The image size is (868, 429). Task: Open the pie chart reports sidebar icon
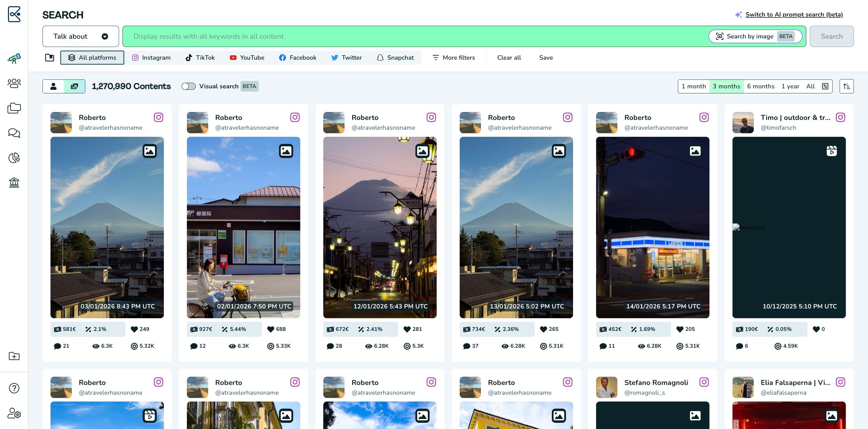pyautogui.click(x=14, y=157)
